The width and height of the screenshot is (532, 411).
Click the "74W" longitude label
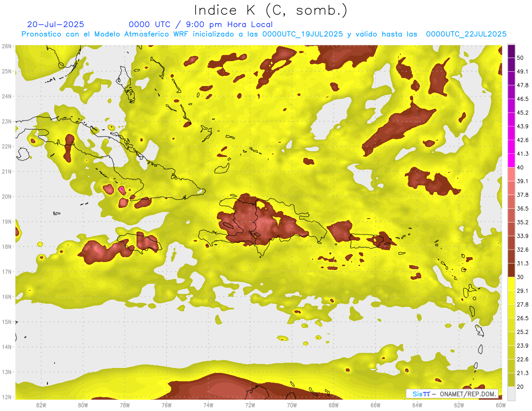pos(208,405)
